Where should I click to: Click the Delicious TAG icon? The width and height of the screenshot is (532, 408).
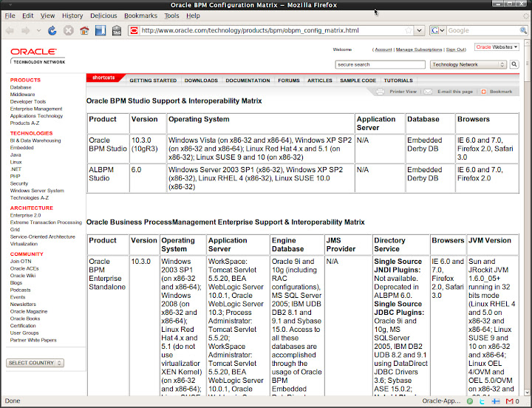117,30
